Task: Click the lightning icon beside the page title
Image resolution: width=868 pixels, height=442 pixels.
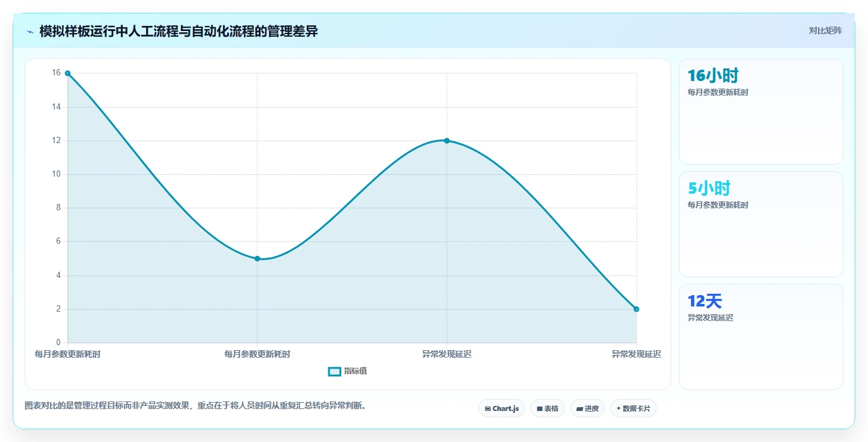Action: pos(30,32)
